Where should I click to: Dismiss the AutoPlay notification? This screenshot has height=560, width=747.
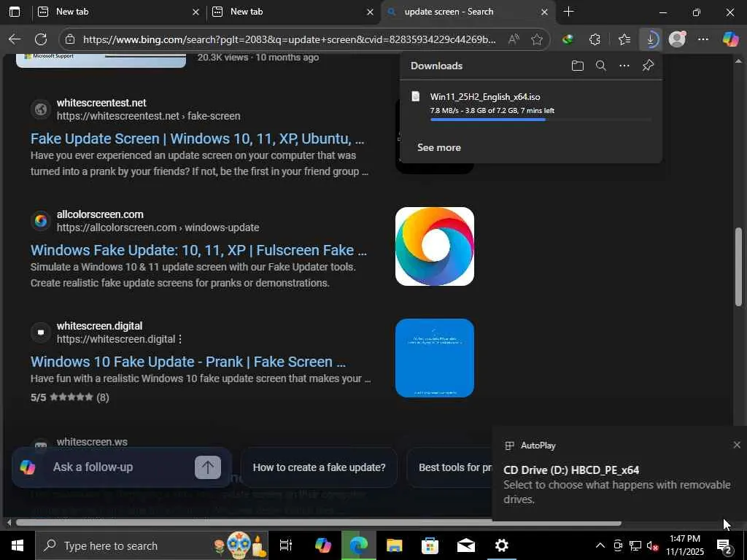(x=737, y=445)
